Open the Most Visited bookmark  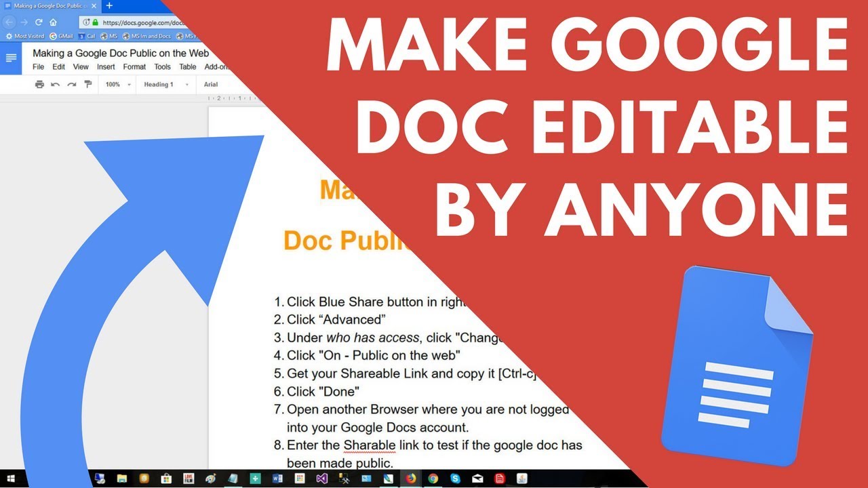tap(25, 36)
